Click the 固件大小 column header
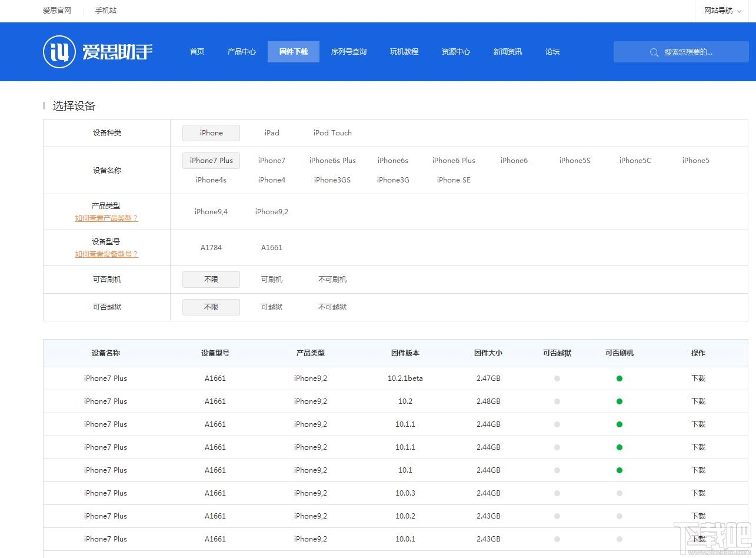This screenshot has height=558, width=756. coord(488,353)
